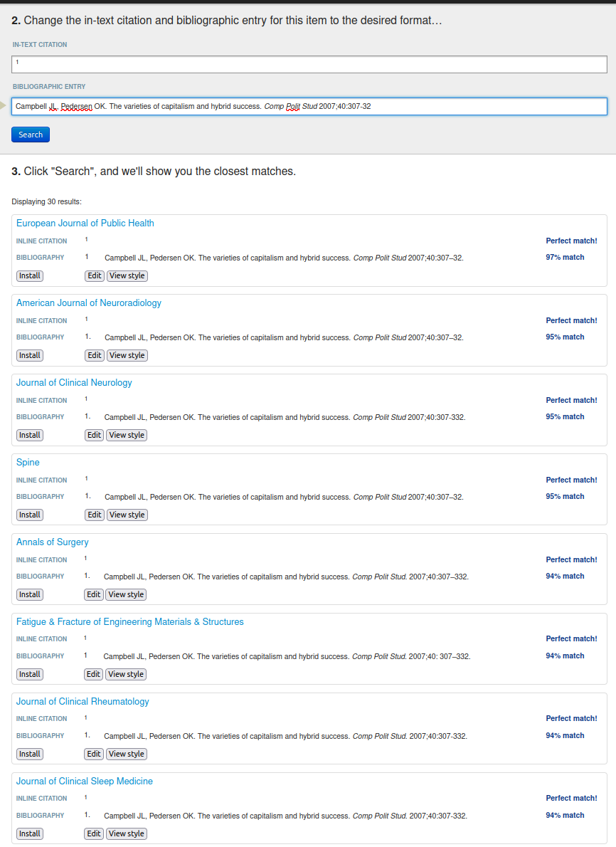Click the in-text citation input field
Image resolution: width=616 pixels, height=847 pixels.
pyautogui.click(x=309, y=64)
